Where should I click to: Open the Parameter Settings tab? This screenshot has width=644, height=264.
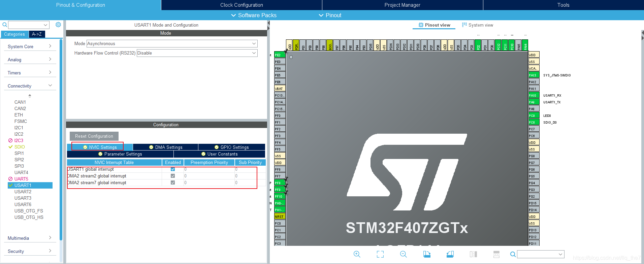click(x=120, y=154)
